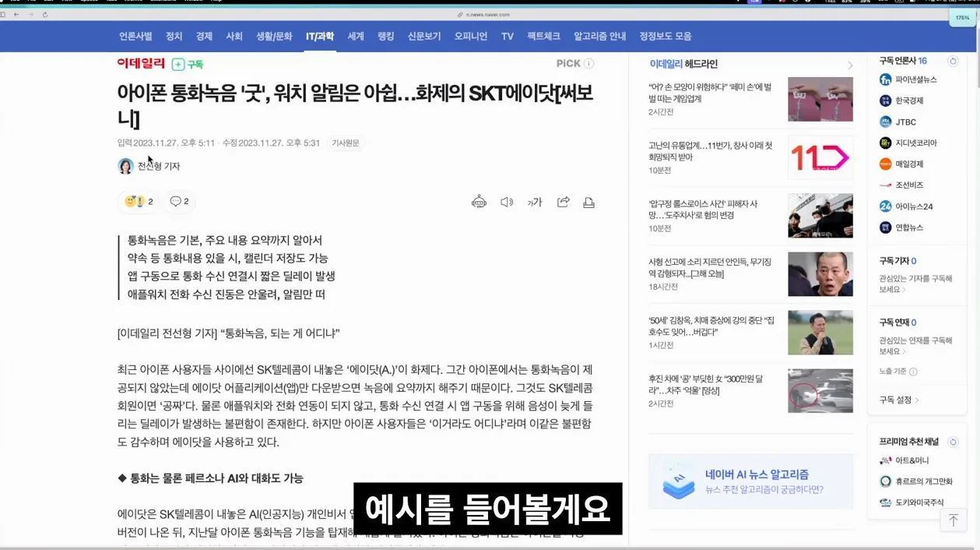Click reporter 전선형 profile photo
980x550 pixels.
tap(125, 166)
